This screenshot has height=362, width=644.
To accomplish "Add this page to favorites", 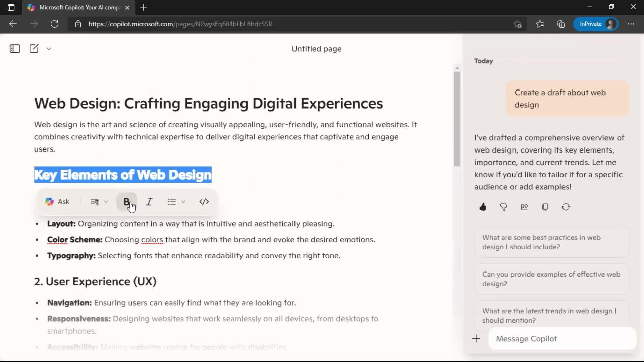I will pyautogui.click(x=517, y=24).
